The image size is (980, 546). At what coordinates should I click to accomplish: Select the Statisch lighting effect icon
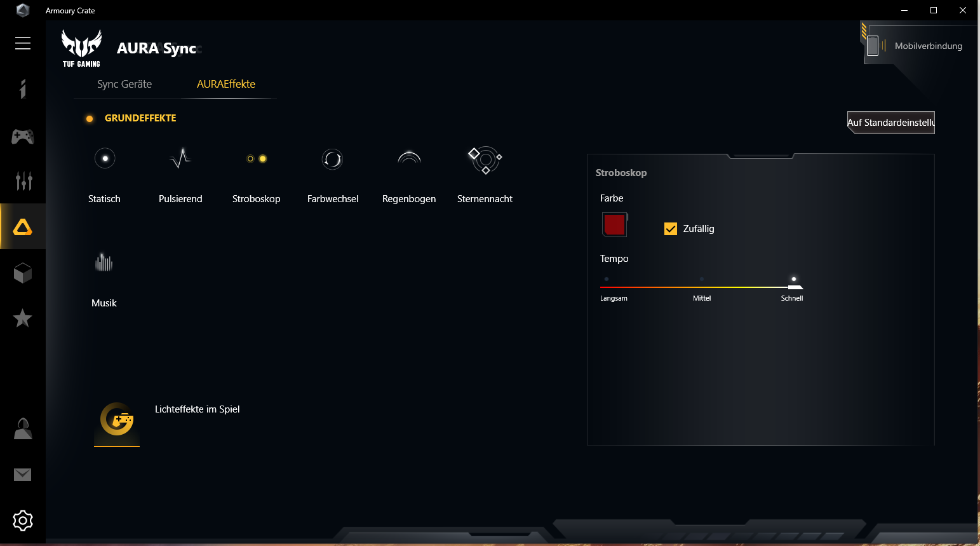pos(105,158)
